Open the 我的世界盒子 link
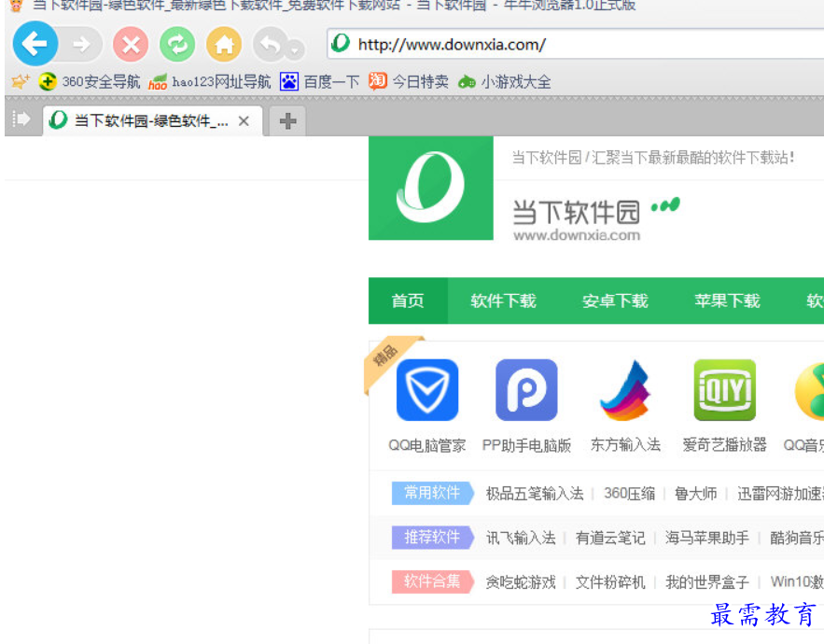The width and height of the screenshot is (824, 644). click(x=707, y=582)
